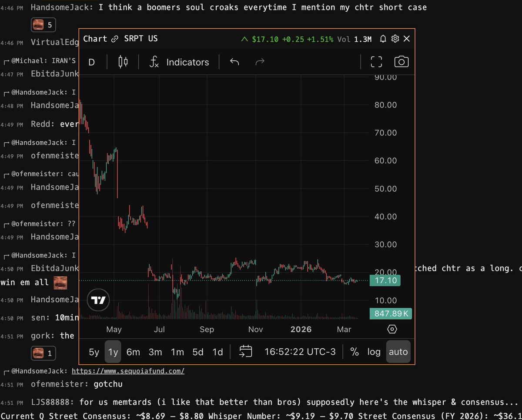
Task: Toggle auto scale mode
Action: point(398,352)
